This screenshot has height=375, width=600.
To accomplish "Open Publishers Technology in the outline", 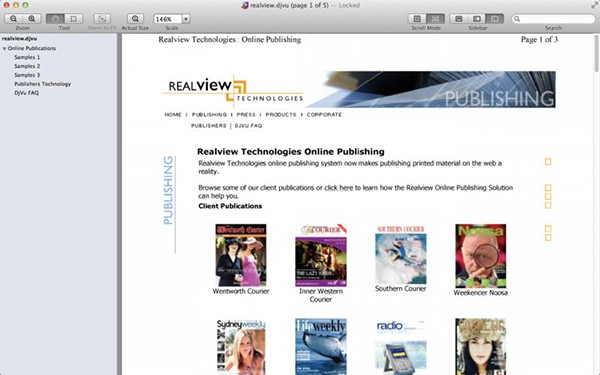I will (42, 84).
